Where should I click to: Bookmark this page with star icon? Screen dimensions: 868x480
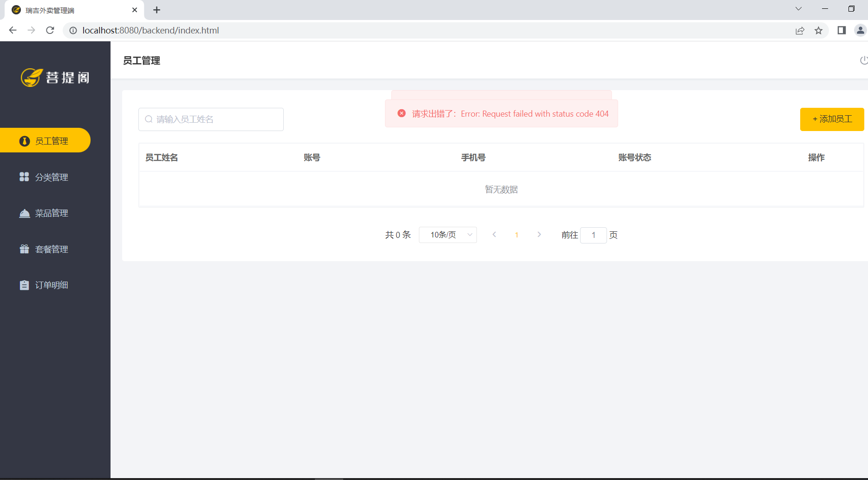818,31
